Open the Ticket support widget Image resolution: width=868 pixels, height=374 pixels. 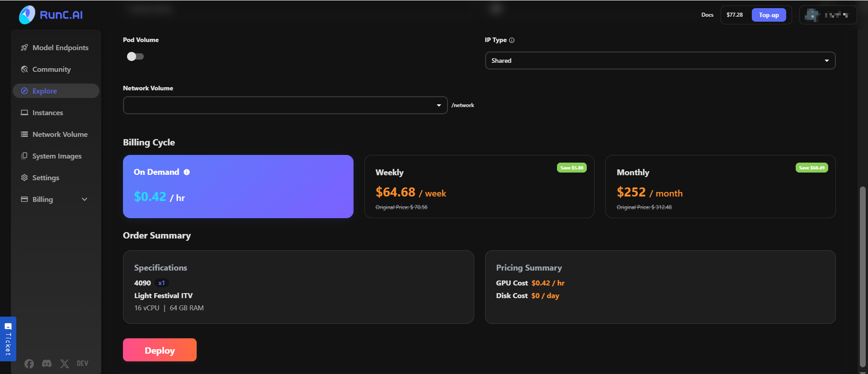pos(8,339)
